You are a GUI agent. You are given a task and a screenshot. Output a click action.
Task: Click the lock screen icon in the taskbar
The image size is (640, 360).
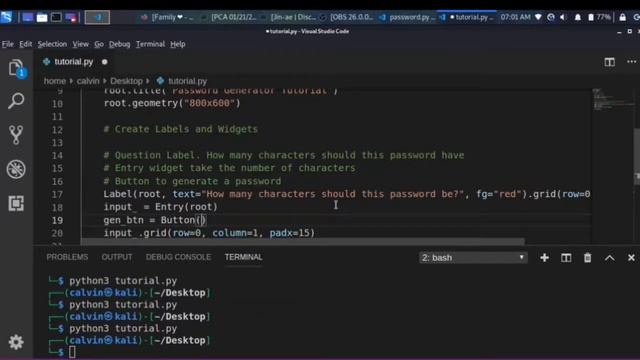click(622, 17)
